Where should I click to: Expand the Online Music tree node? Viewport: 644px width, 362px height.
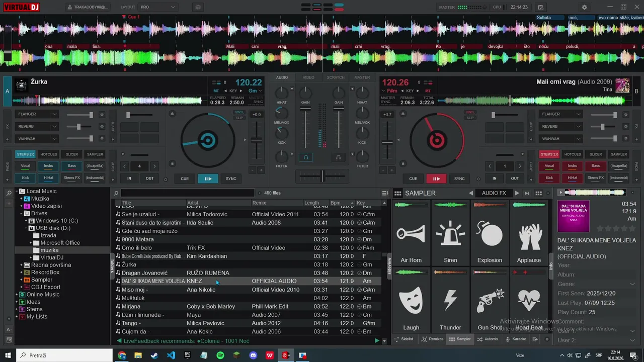17,295
